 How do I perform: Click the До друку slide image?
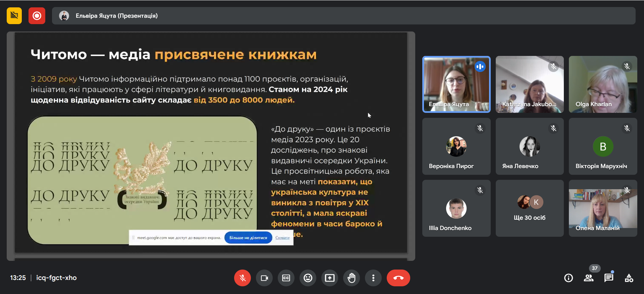pyautogui.click(x=142, y=180)
